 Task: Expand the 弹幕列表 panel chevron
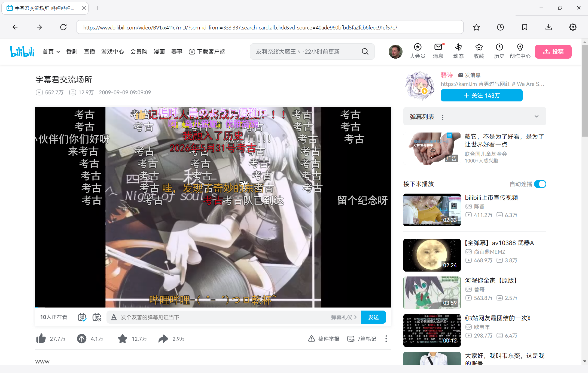536,116
